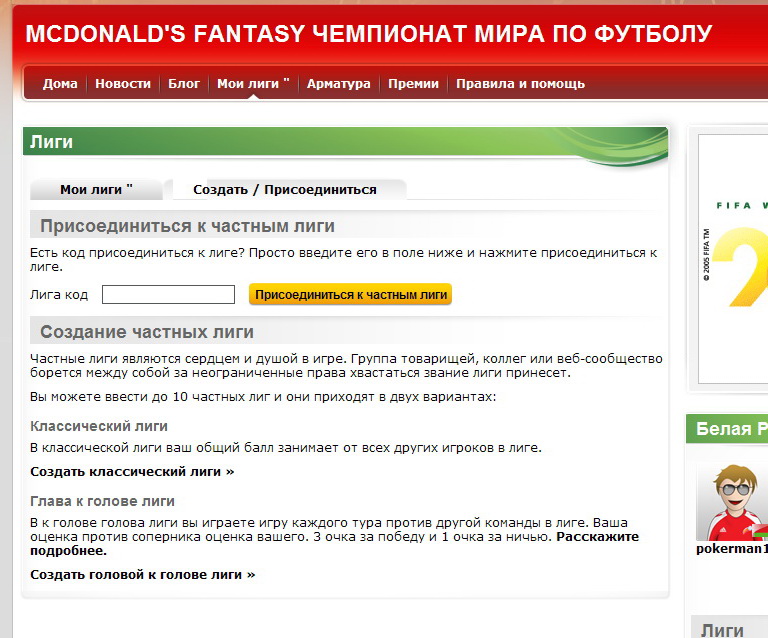This screenshot has height=638, width=768.
Task: Click the FIFA World Cup logo banner
Action: 733,259
